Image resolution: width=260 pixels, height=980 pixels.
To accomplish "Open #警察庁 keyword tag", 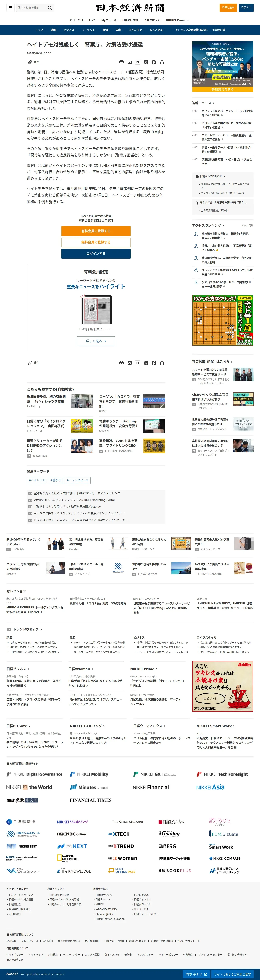I will [56, 480].
